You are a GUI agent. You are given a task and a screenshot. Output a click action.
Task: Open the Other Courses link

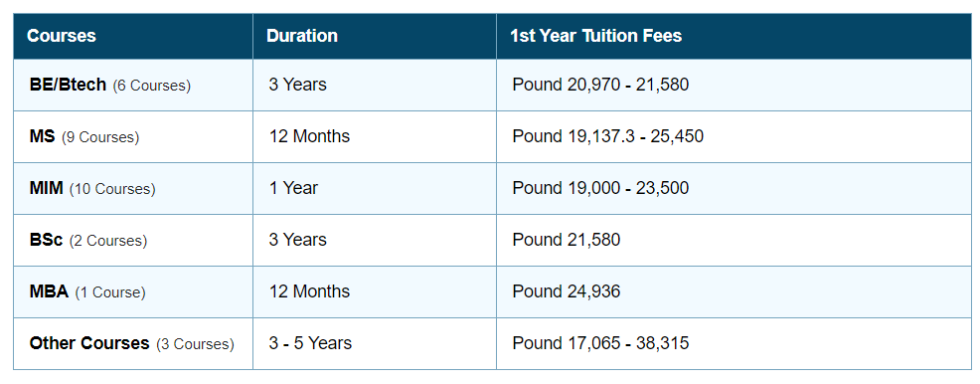click(x=89, y=343)
